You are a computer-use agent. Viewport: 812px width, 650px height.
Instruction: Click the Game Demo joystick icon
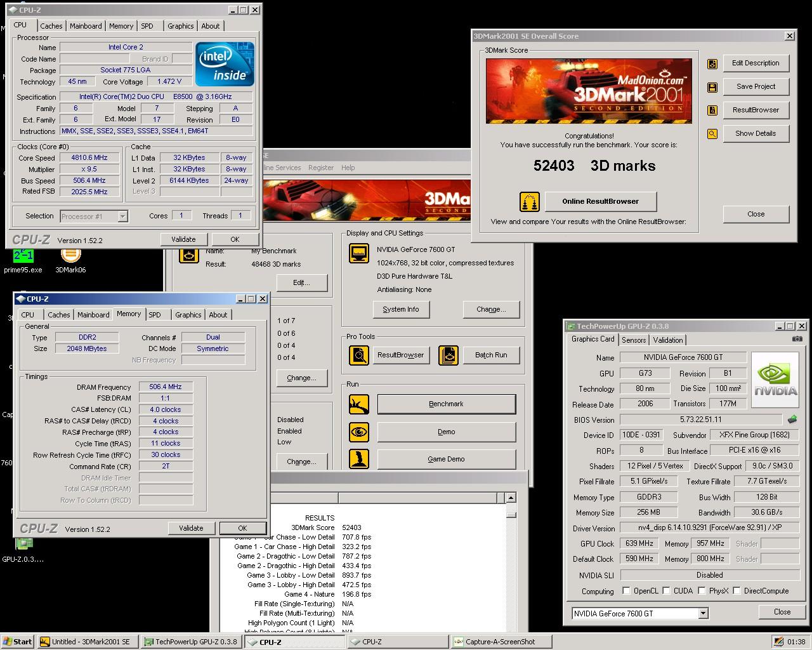(x=359, y=459)
